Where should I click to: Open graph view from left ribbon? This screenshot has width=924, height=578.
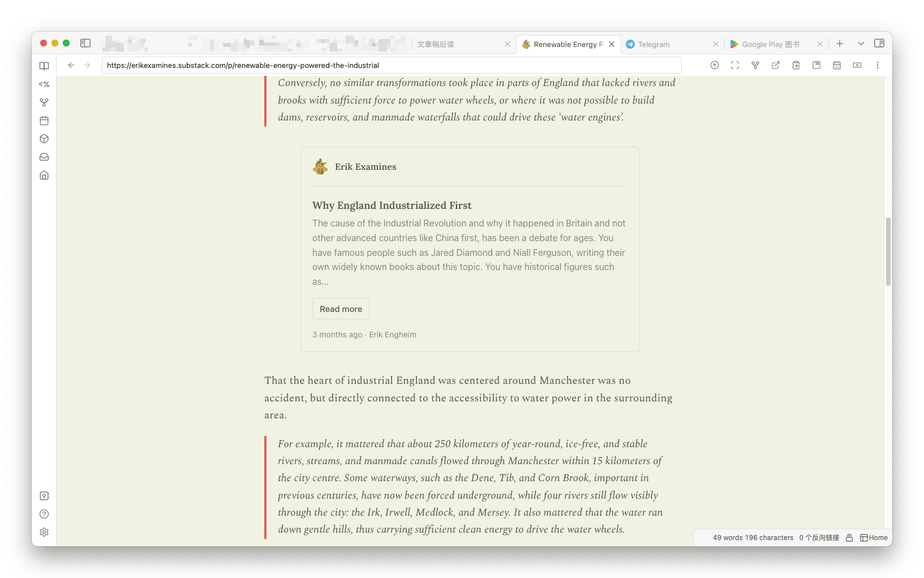pos(44,102)
